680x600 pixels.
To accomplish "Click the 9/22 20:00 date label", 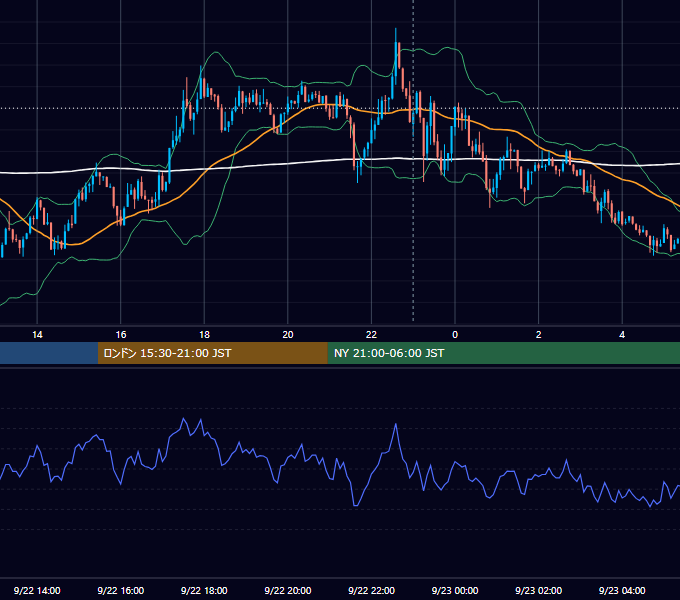I will (288, 590).
